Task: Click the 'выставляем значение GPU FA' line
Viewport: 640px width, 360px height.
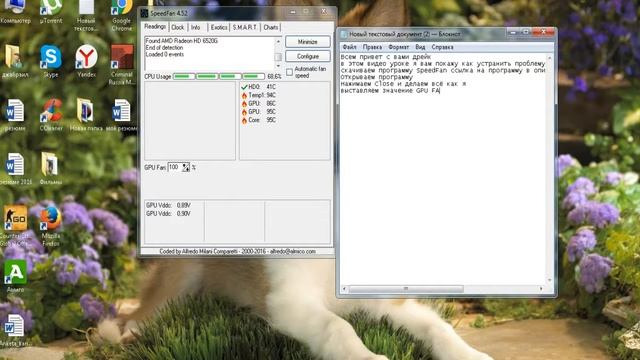Action: click(390, 91)
